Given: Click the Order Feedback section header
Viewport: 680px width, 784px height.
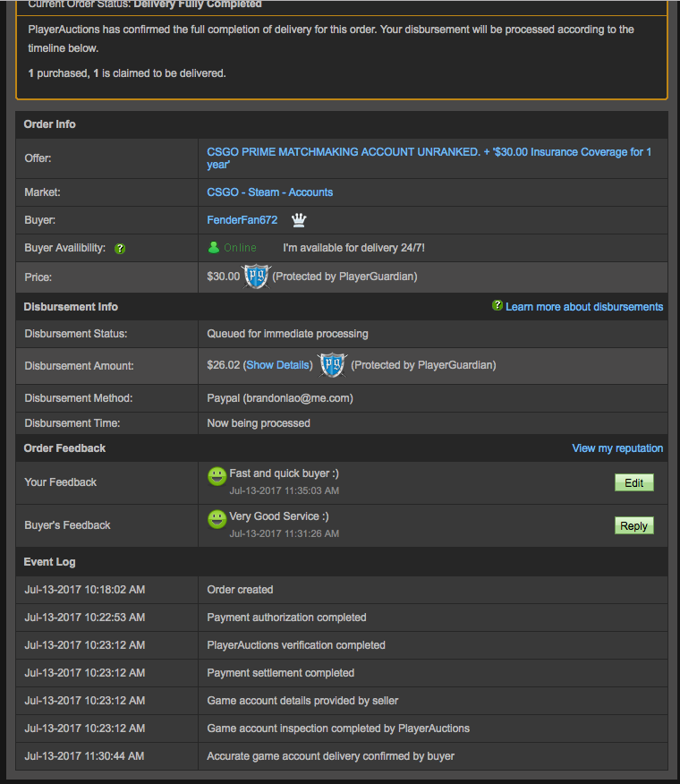Looking at the screenshot, I should [x=64, y=448].
